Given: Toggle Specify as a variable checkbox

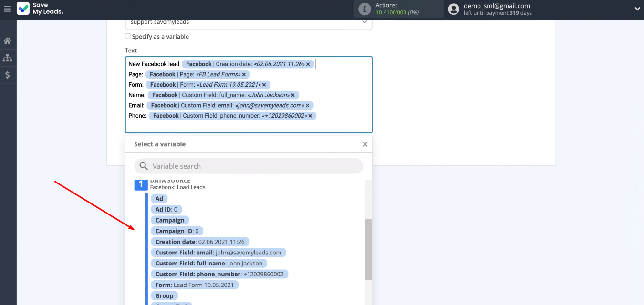Looking at the screenshot, I should pyautogui.click(x=128, y=36).
